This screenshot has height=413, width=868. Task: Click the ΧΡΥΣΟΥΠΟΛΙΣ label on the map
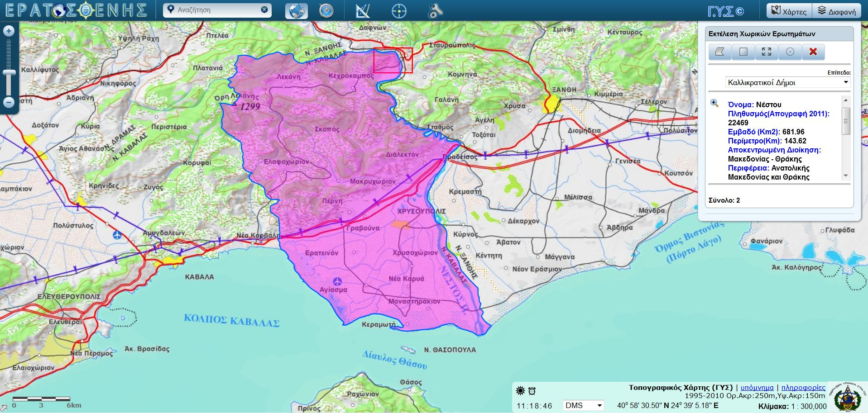422,211
